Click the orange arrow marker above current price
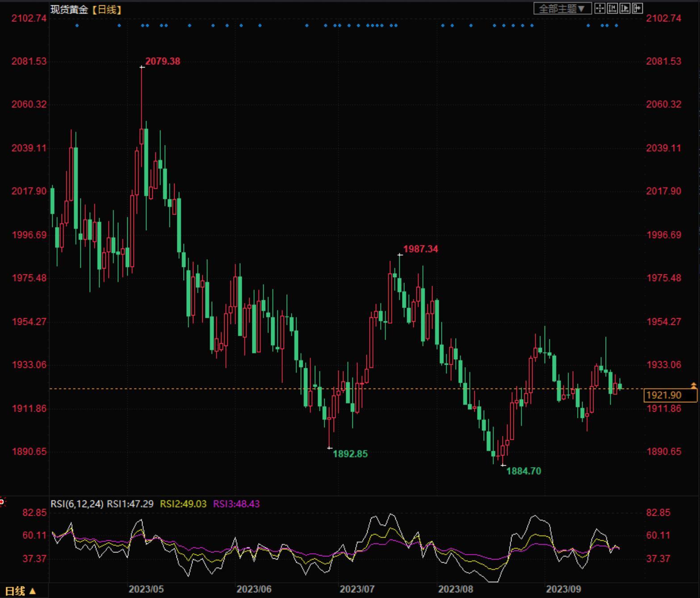Screen dimensions: 700x598 [x=694, y=385]
